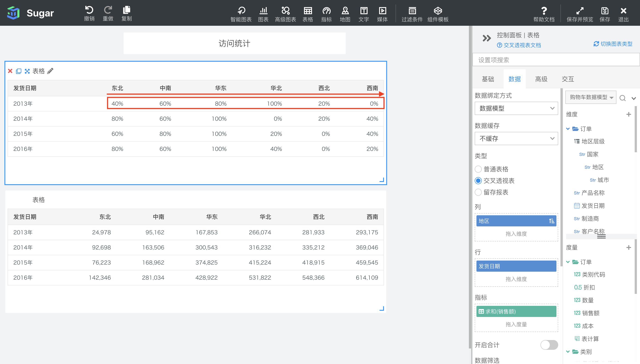This screenshot has height=364, width=640.
Task: Switch to the 高级 tab
Action: click(x=541, y=79)
